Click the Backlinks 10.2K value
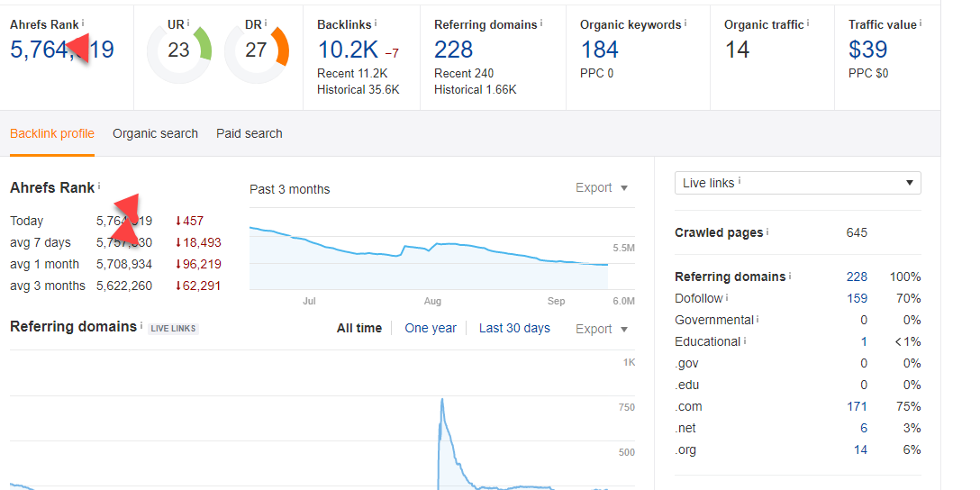980x490 pixels. [x=348, y=50]
